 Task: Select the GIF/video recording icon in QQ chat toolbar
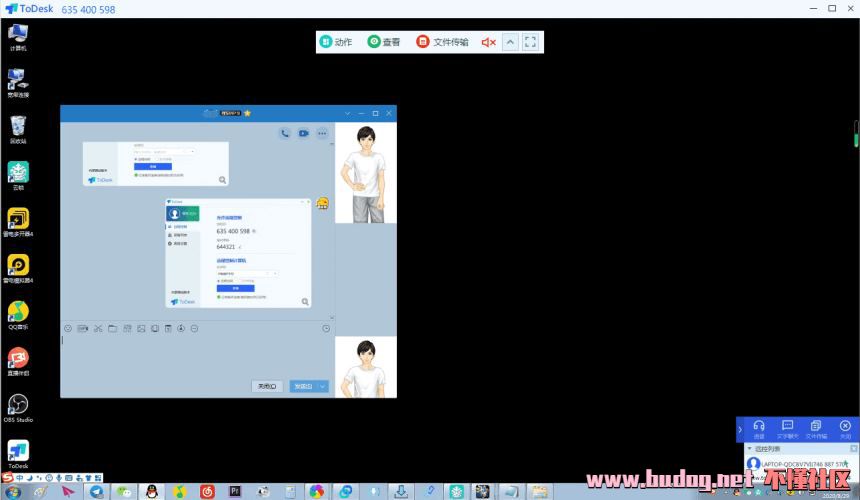(x=83, y=328)
